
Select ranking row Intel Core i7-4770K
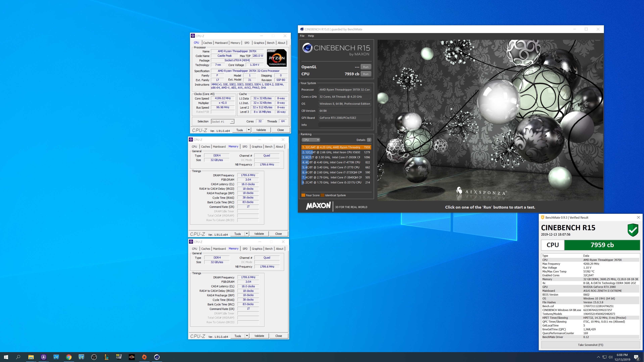click(336, 162)
